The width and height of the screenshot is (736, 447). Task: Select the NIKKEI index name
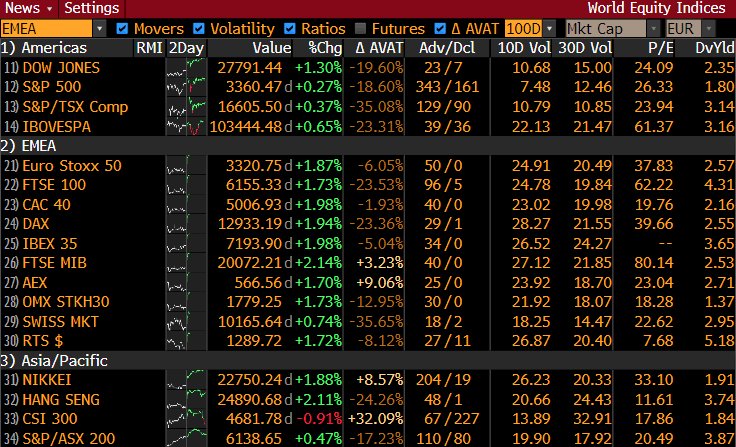47,380
